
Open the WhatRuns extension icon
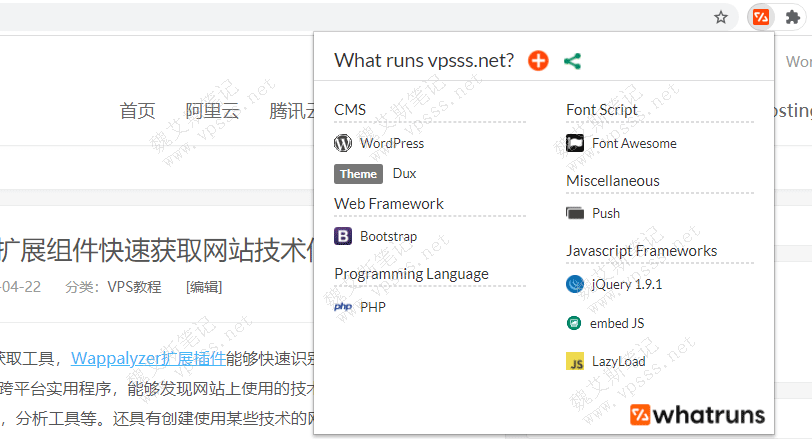761,18
